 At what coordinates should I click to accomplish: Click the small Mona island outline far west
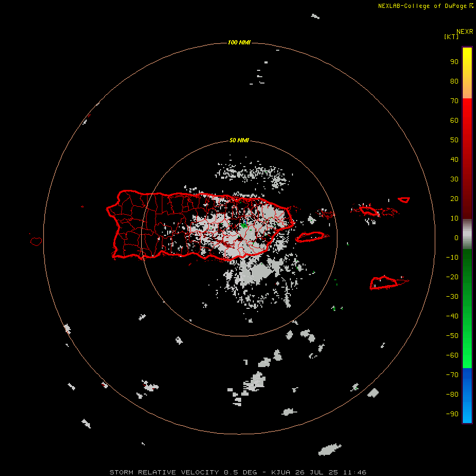point(36,241)
